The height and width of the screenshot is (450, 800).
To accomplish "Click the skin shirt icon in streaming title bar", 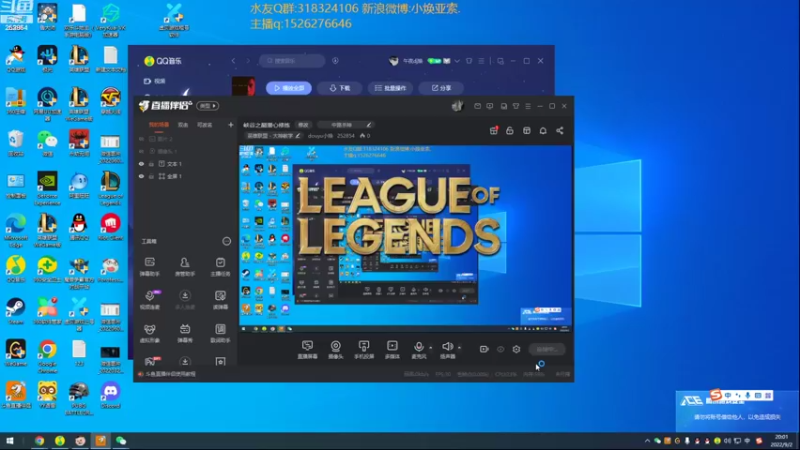I will coord(516,106).
